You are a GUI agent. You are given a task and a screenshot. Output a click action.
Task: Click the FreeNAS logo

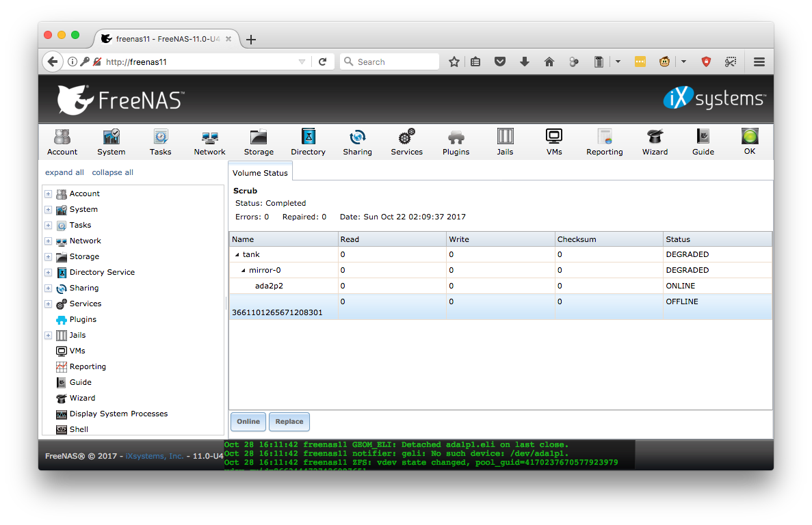[120, 99]
